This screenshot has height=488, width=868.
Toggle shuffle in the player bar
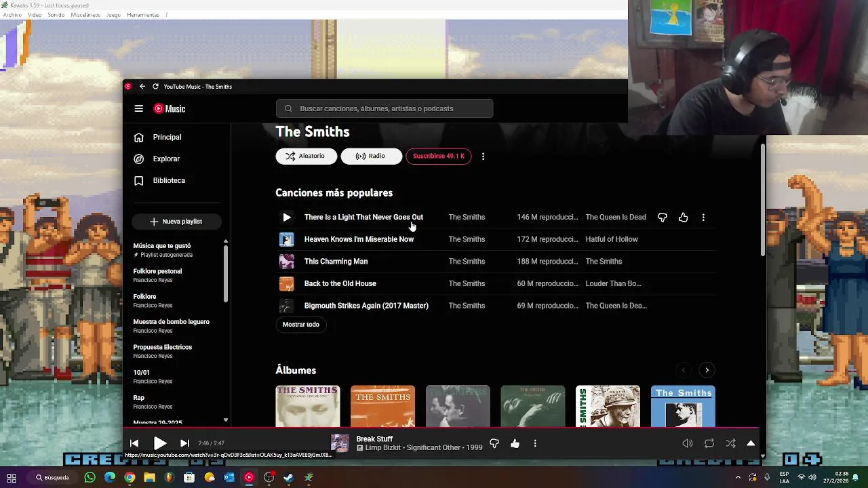click(730, 443)
